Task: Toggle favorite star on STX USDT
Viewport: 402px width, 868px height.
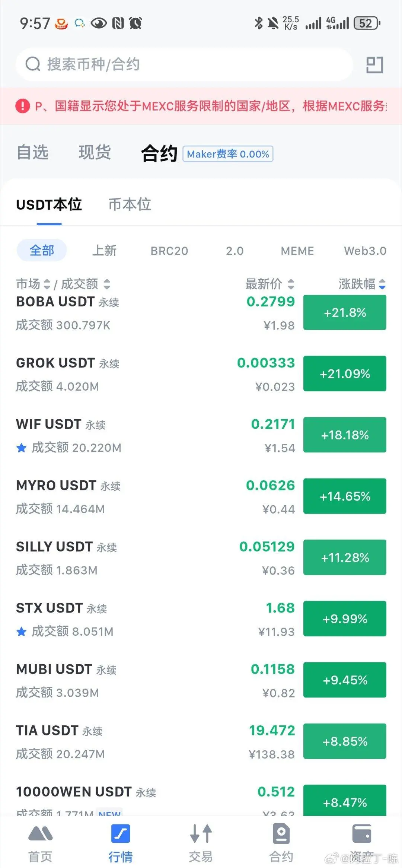Action: (22, 632)
